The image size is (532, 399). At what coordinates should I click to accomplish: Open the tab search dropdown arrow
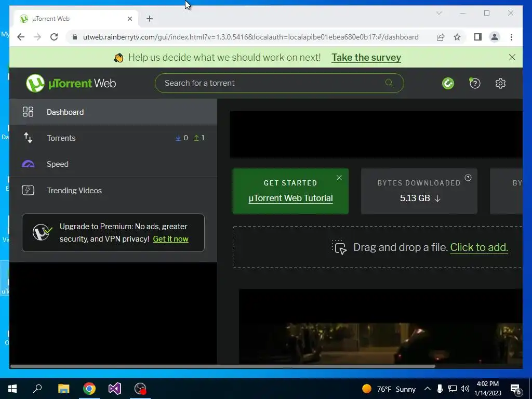click(x=438, y=13)
